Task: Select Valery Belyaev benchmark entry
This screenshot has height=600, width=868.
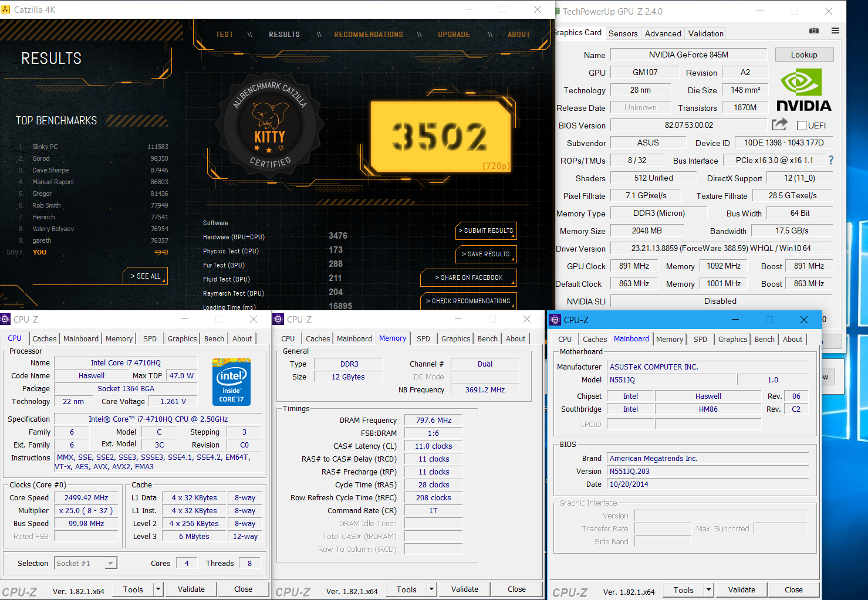Action: 93,229
